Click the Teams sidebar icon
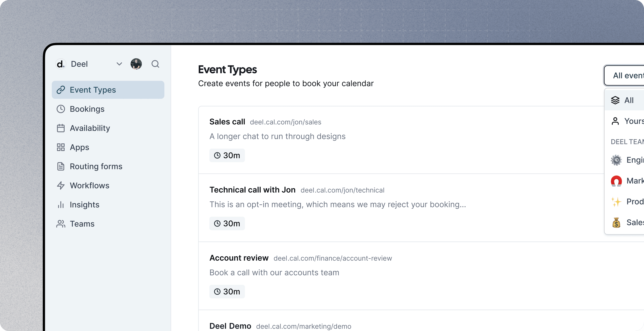Screen dimensions: 644x331 (x=61, y=224)
